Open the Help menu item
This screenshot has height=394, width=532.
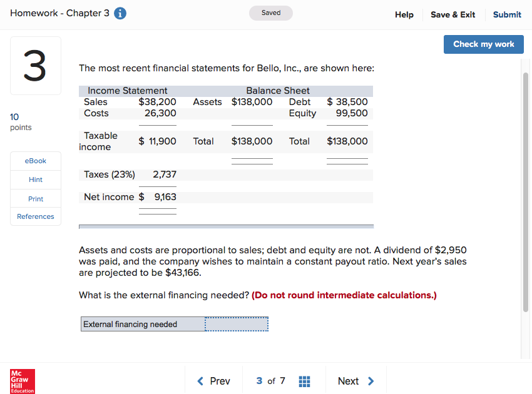point(404,14)
